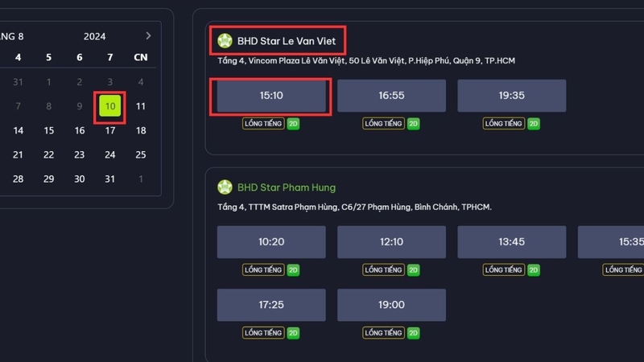This screenshot has width=644, height=362.
Task: Pick date 31 at the calendar bottom
Action: pyautogui.click(x=110, y=179)
